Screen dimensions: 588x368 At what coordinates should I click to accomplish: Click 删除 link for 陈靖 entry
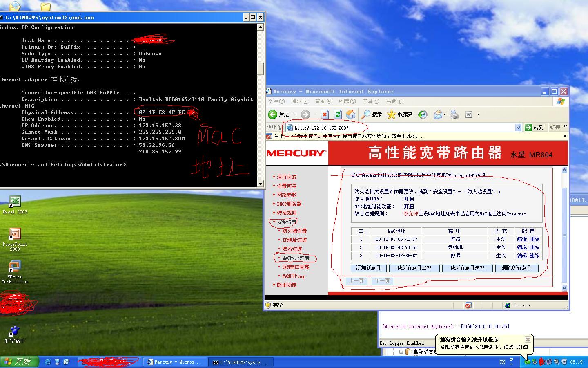534,239
